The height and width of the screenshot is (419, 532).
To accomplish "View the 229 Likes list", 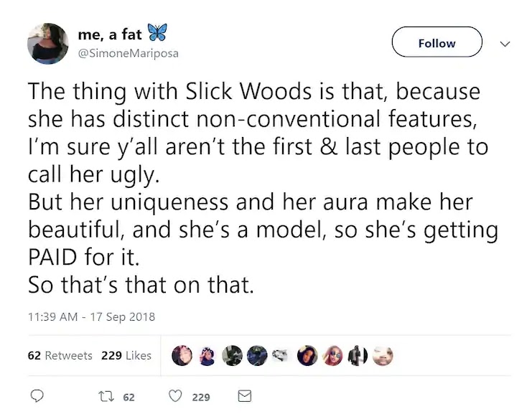I will [126, 355].
